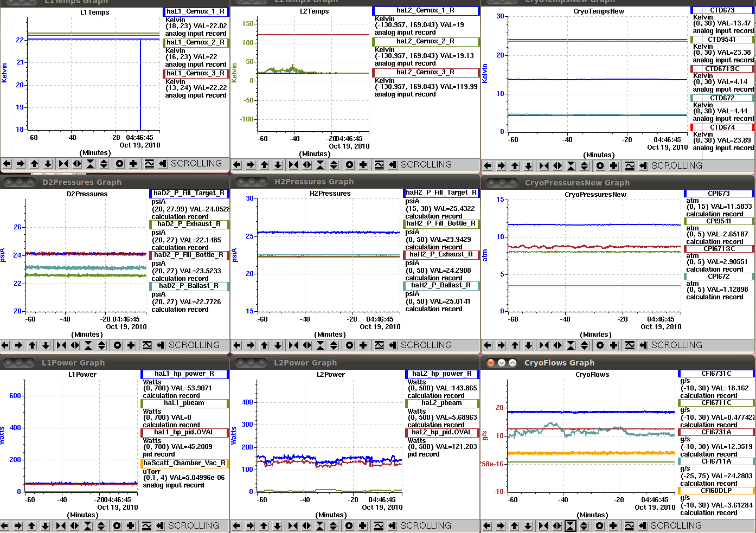
Task: Click the down arrow in the CryoPressuresNew toolbar
Action: [528, 345]
